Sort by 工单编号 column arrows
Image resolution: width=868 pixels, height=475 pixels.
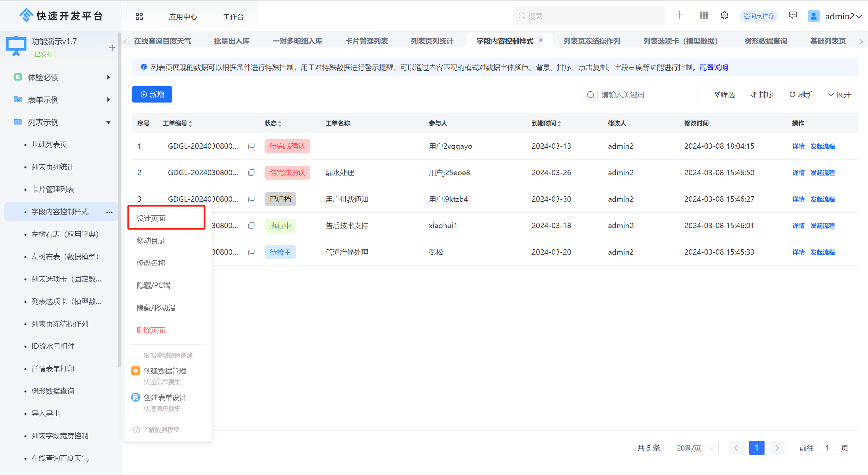(190, 124)
